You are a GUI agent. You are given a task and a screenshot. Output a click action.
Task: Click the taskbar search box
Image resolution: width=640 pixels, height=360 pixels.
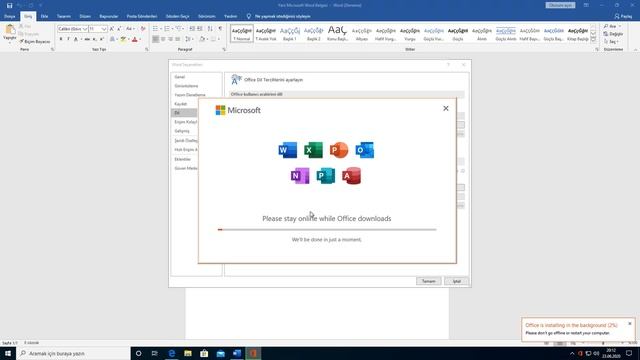pyautogui.click(x=73, y=353)
